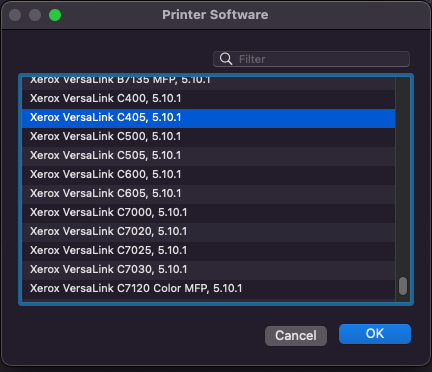Image resolution: width=432 pixels, height=372 pixels.
Task: Click the printer list scrollbar thumb
Action: [x=403, y=286]
